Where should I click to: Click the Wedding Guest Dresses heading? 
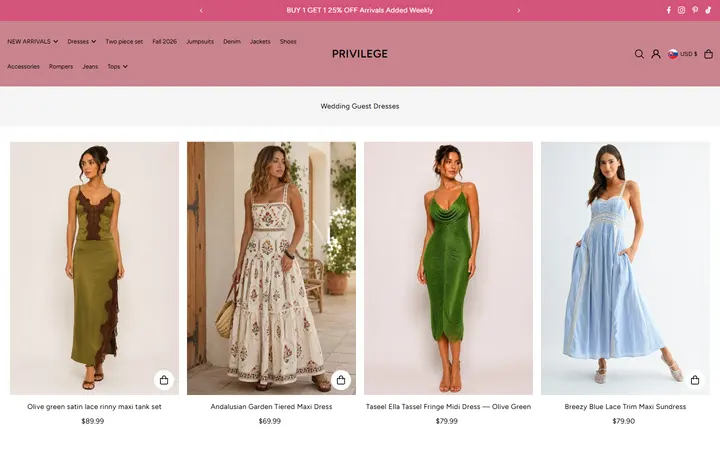360,106
